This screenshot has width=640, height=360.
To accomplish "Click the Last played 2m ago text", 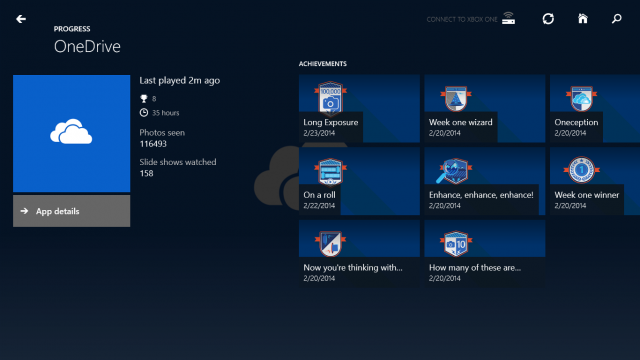I will point(180,80).
